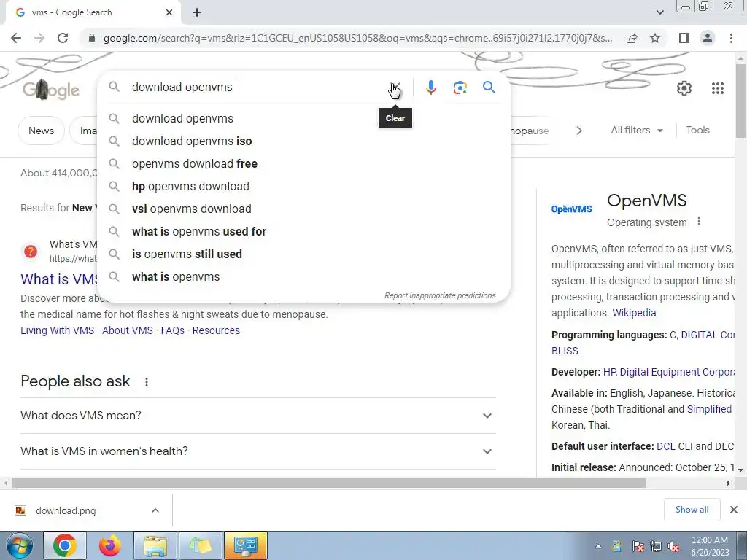Toggle the Chrome side panel
The height and width of the screenshot is (560, 747).
coord(684,38)
